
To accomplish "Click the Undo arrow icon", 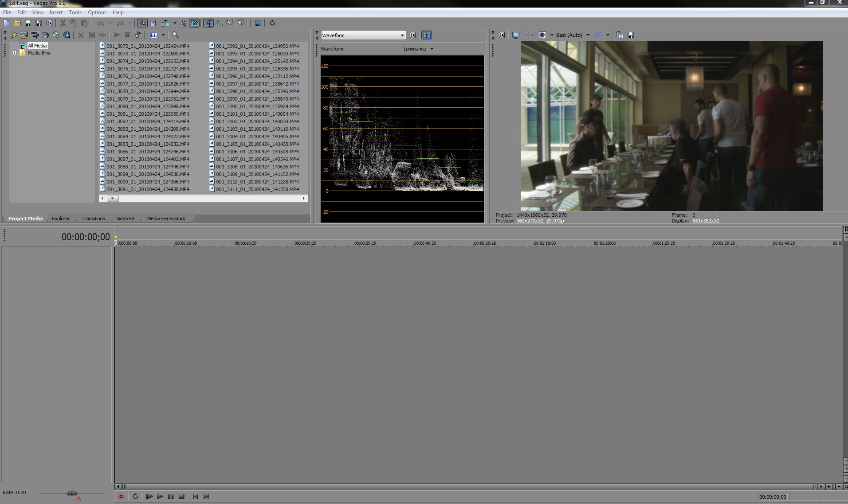I will click(101, 23).
